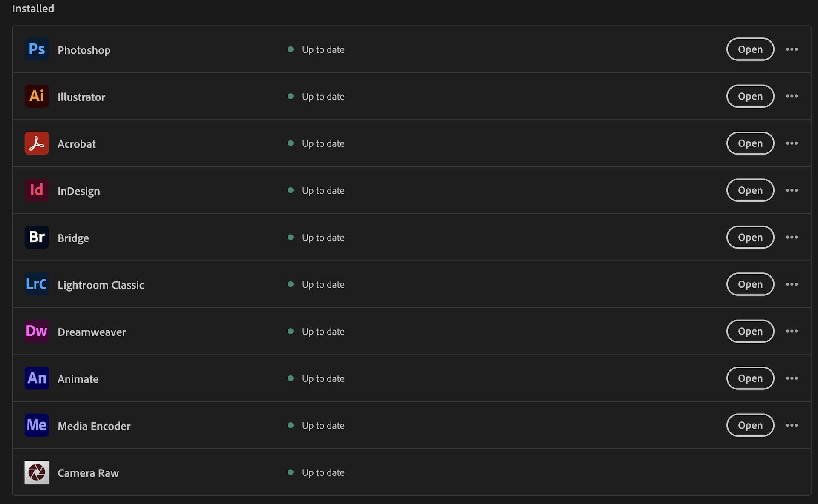Click the Animate more actions ellipsis
818x504 pixels.
click(792, 378)
